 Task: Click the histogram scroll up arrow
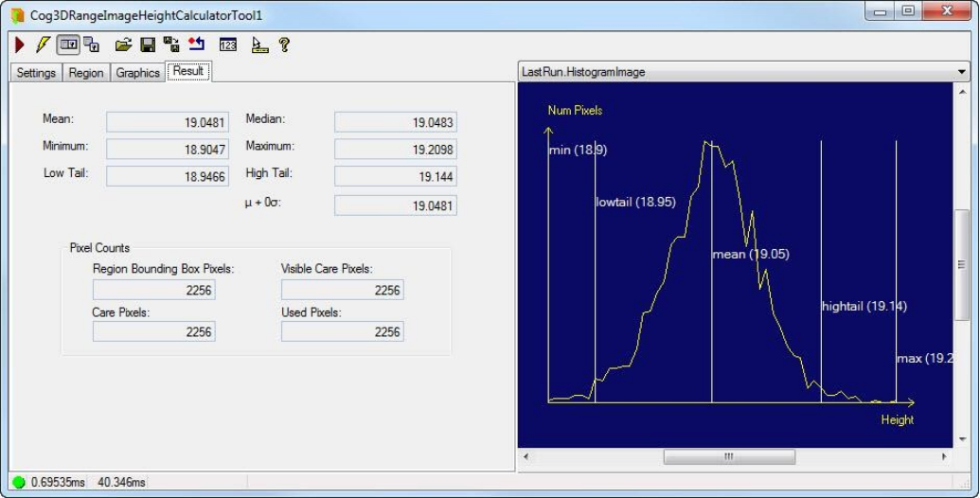click(962, 92)
